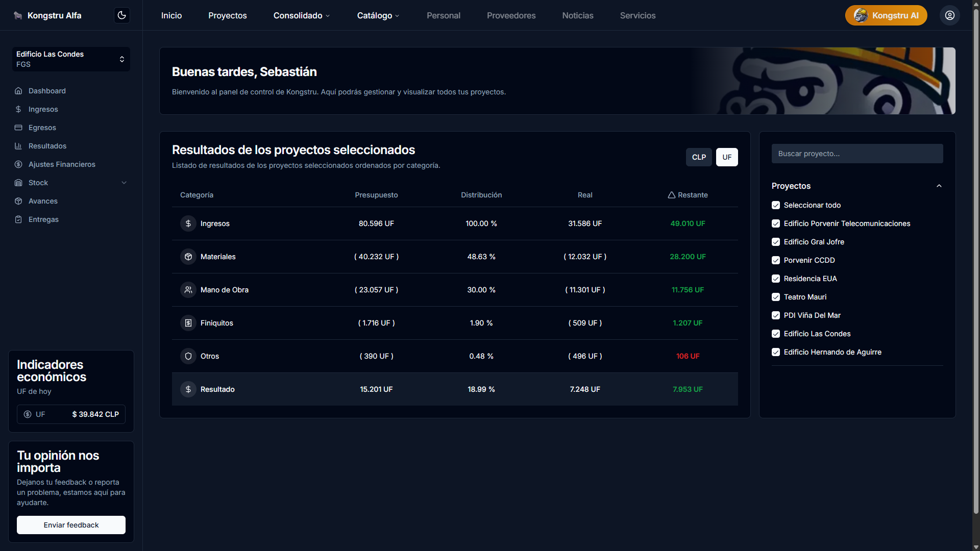
Task: Open the Personal tab
Action: pos(444,15)
